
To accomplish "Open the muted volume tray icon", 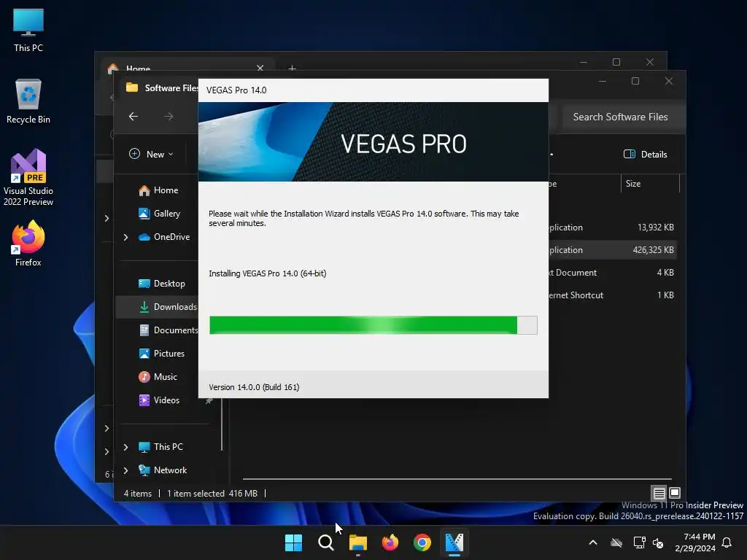I will [659, 542].
